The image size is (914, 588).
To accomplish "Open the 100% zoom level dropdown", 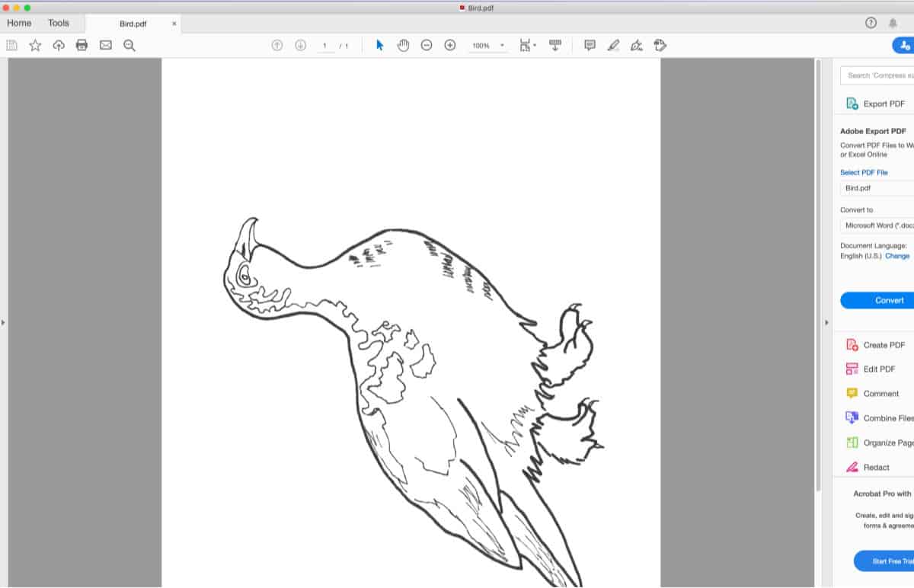I will (487, 46).
